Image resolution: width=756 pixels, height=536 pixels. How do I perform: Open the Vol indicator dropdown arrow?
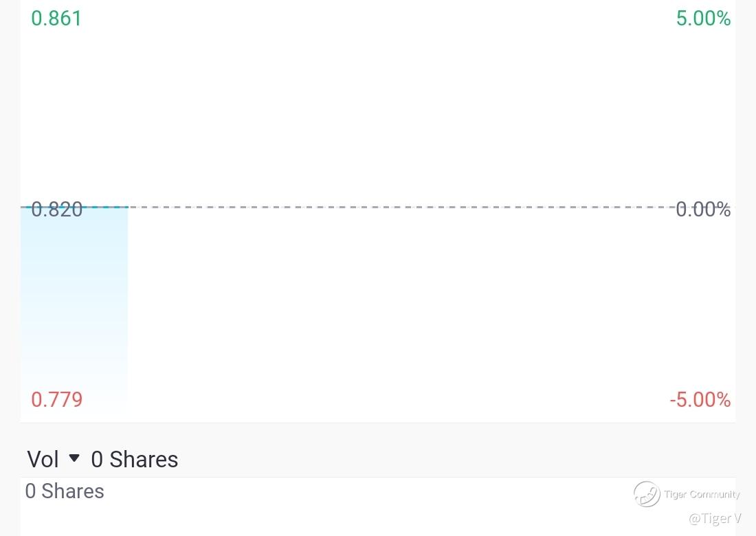[x=74, y=458]
